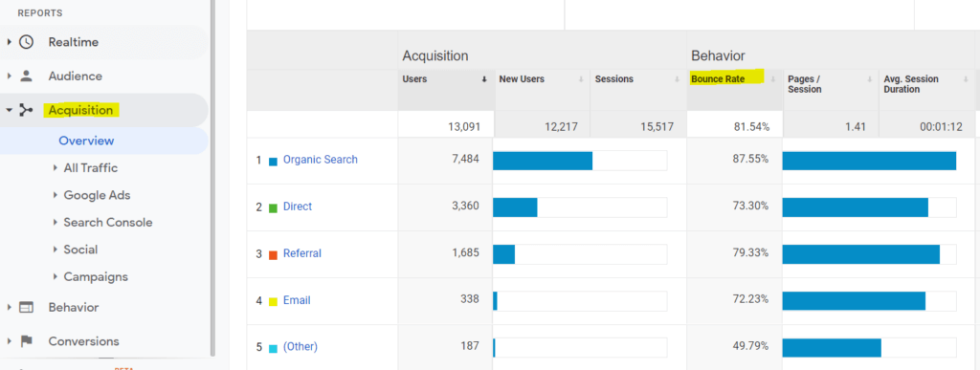This screenshot has height=370, width=980.
Task: Click the green Direct color swatch
Action: (273, 207)
